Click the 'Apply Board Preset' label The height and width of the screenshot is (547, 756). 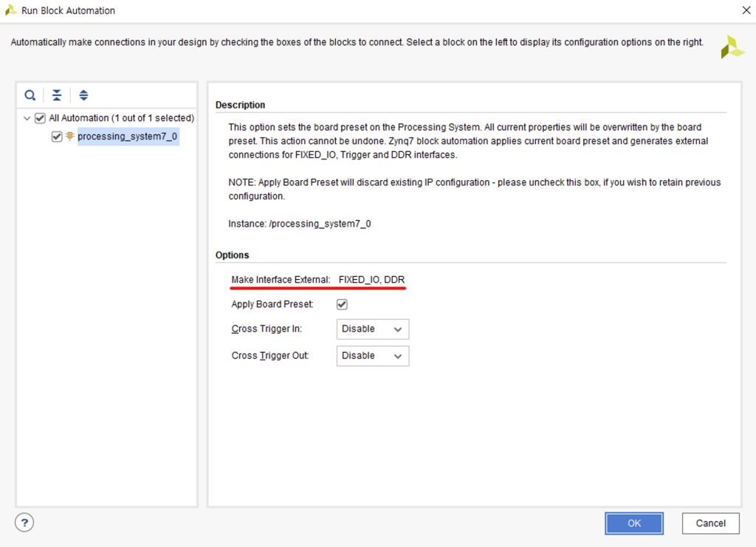272,305
